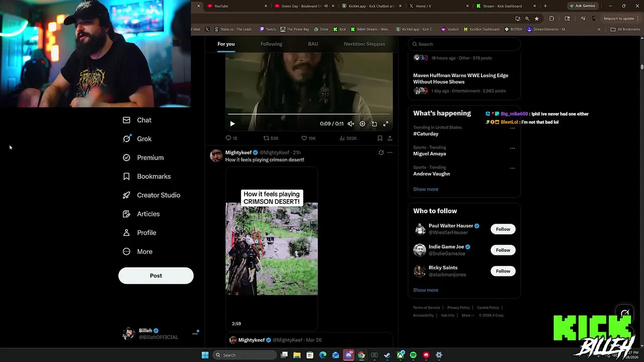Open more options for Andrew Vaughn trend
644x362 pixels.
click(512, 168)
